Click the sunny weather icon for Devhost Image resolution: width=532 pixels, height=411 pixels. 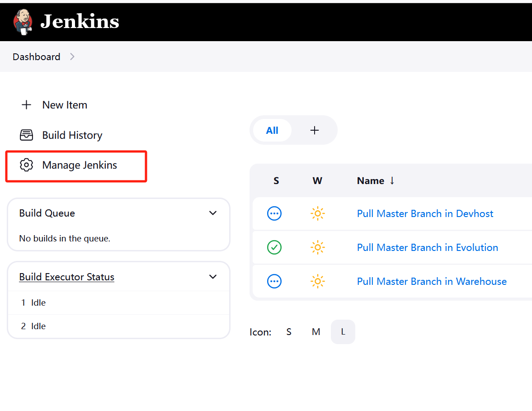point(318,213)
